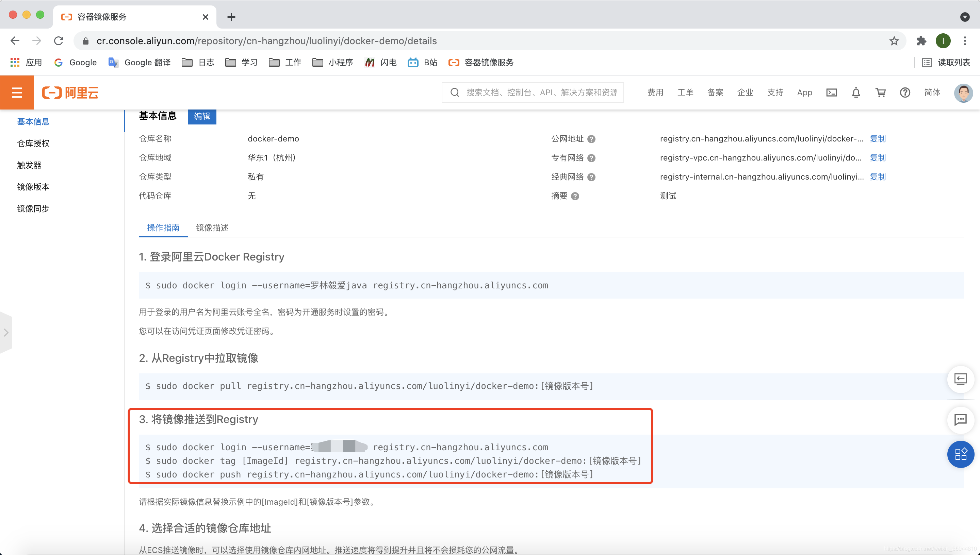This screenshot has height=555, width=980.
Task: Click the floating chat feedback icon
Action: 960,420
